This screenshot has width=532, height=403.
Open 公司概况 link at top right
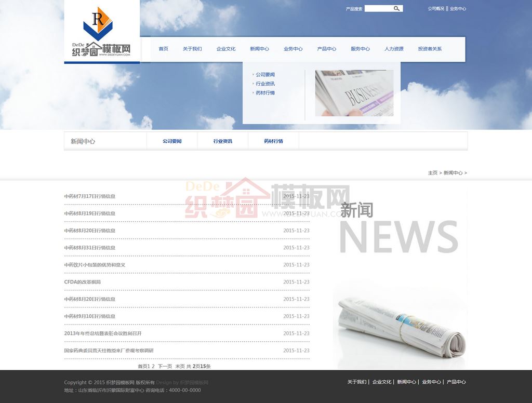tap(436, 9)
